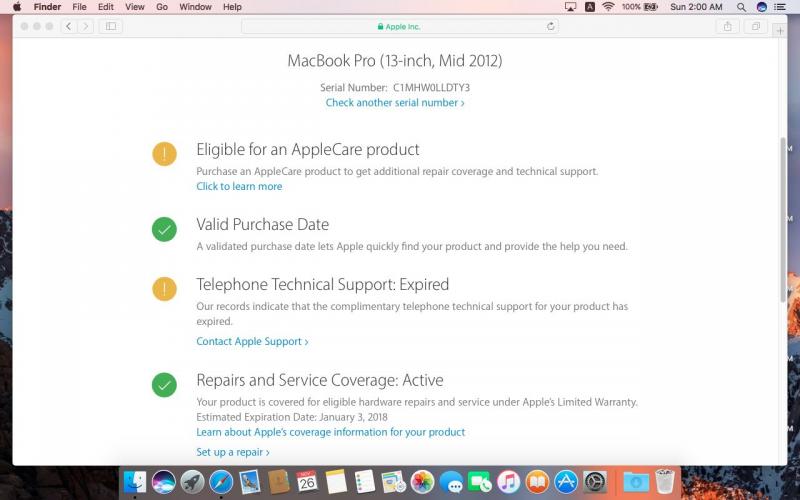Click the Estimated Expiration Date January 3, 2018 text
Image resolution: width=800 pixels, height=500 pixels.
292,417
